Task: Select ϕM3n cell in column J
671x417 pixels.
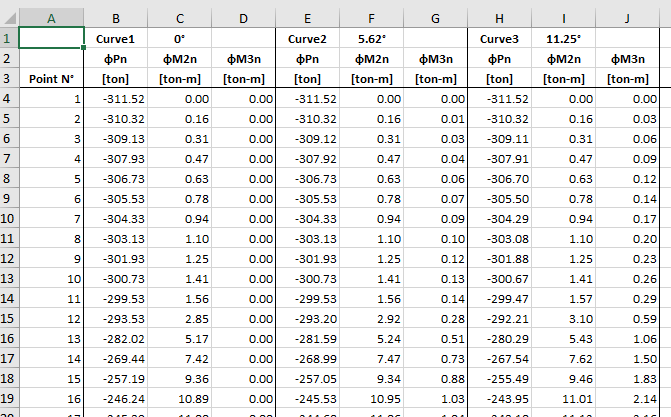Action: click(627, 58)
